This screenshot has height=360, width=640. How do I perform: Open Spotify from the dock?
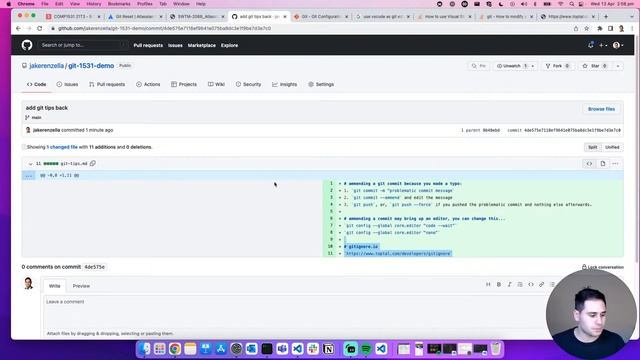click(x=366, y=349)
